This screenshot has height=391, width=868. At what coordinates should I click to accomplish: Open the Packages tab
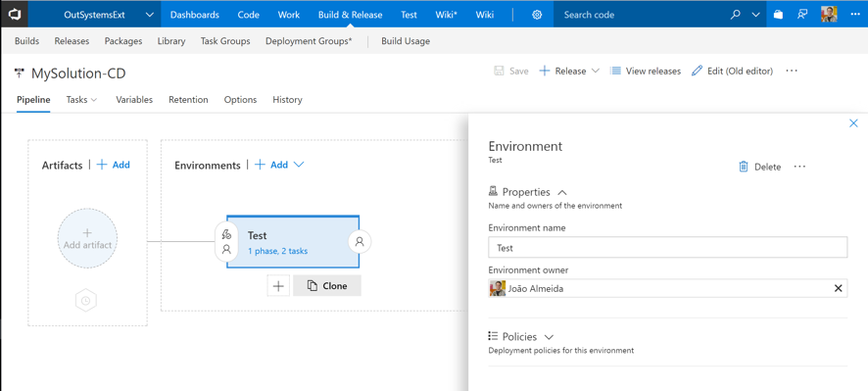click(123, 41)
